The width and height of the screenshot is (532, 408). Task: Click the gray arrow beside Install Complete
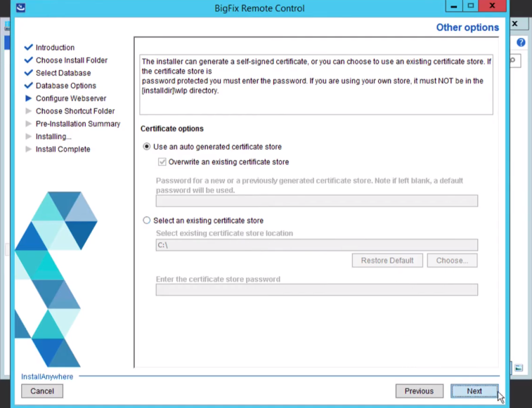(29, 150)
